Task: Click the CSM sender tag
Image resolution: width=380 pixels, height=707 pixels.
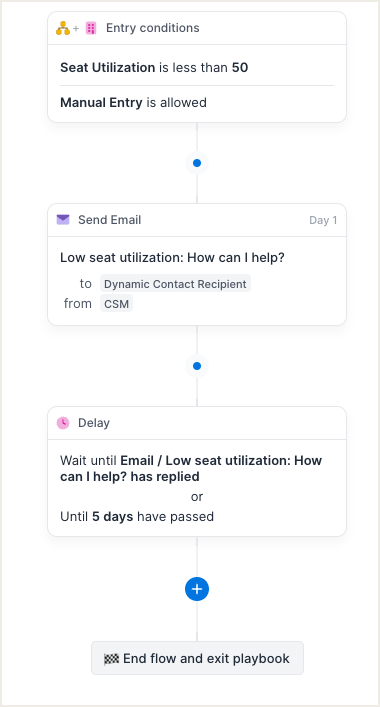Action: [x=116, y=304]
